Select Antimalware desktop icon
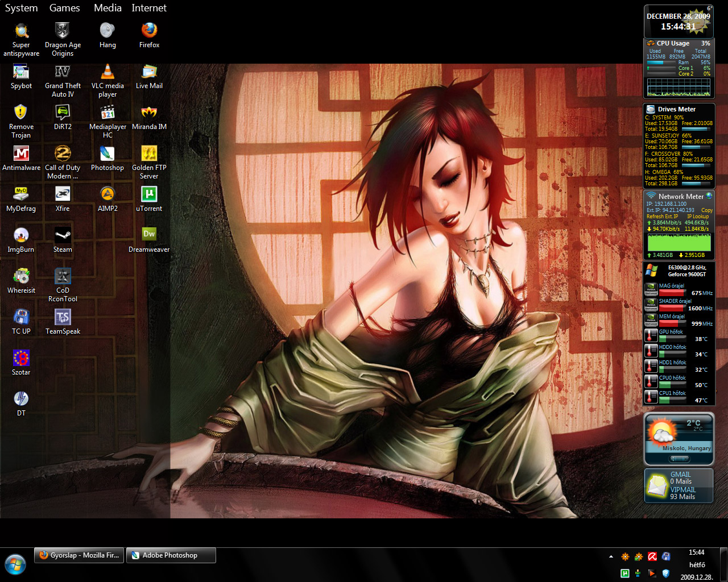Image resolution: width=728 pixels, height=582 pixels. pos(21,158)
